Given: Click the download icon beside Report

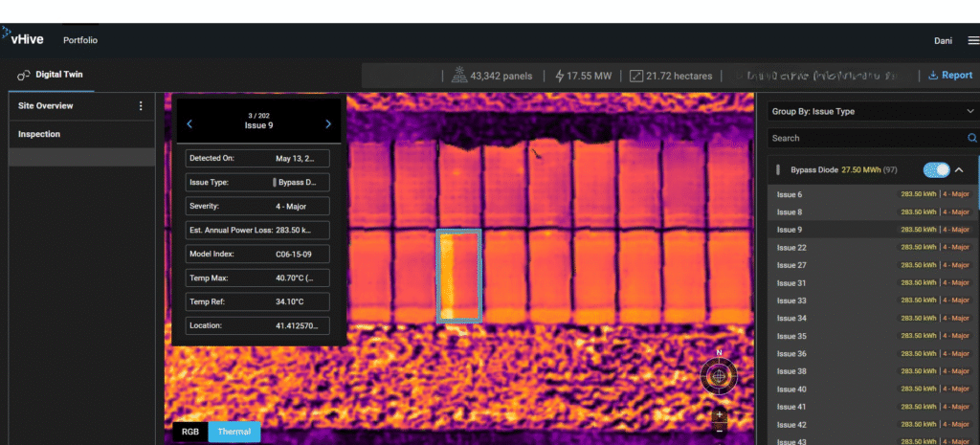Looking at the screenshot, I should click(933, 75).
